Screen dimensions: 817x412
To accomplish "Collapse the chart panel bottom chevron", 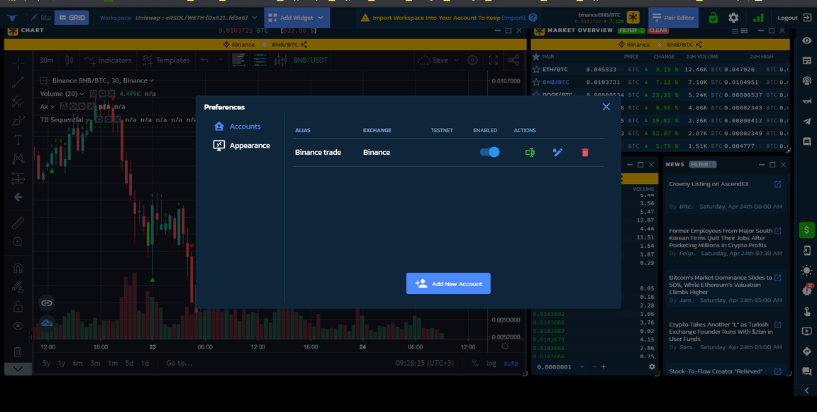I will pos(18,369).
